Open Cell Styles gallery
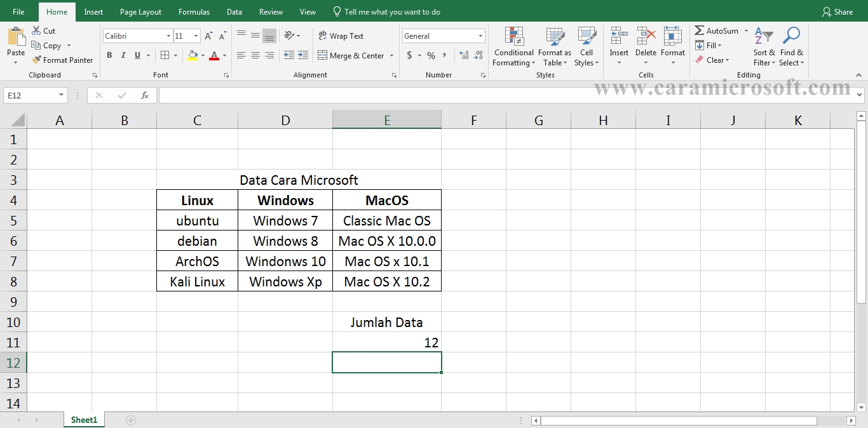Screen dimensions: 868x428 [587, 46]
